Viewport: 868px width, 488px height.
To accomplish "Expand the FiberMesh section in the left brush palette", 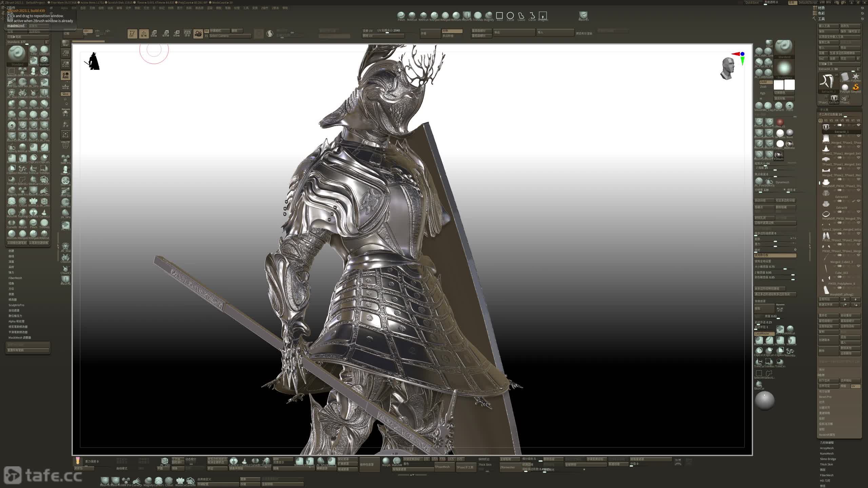I will click(x=15, y=278).
